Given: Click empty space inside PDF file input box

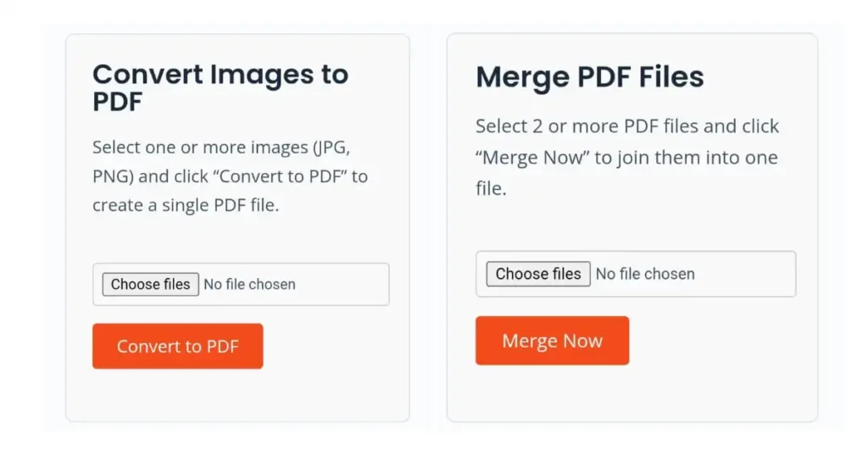Looking at the screenshot, I should pos(746,275).
